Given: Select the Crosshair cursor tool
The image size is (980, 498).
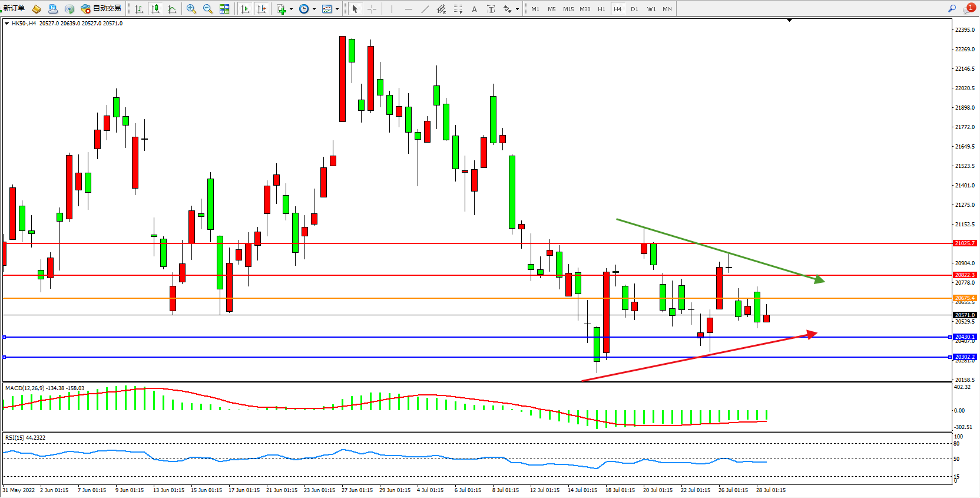Looking at the screenshot, I should (372, 9).
